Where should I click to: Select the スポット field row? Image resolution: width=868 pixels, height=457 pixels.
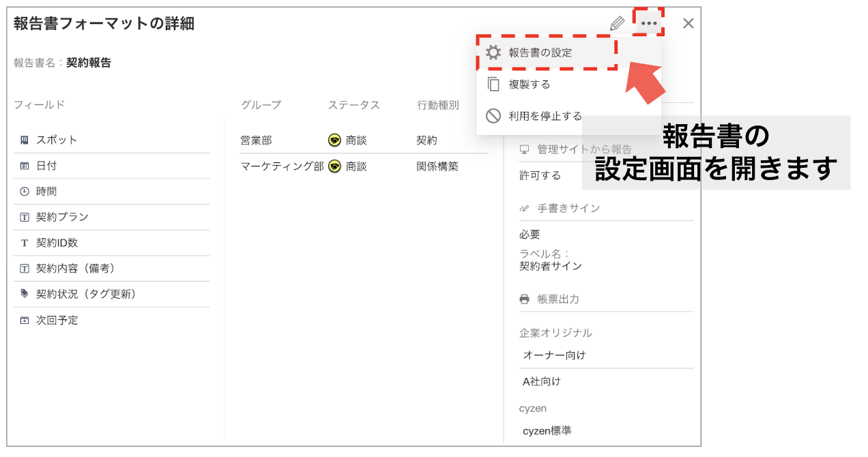click(111, 140)
